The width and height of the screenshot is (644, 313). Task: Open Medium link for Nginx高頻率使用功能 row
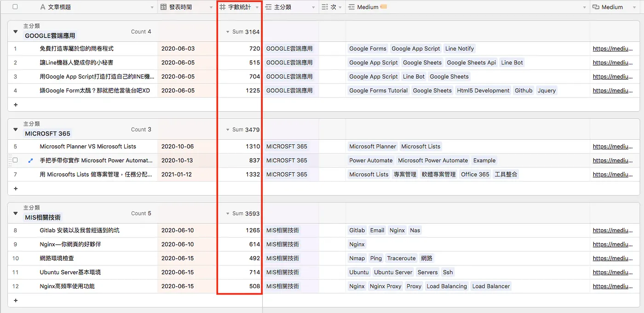pos(613,286)
